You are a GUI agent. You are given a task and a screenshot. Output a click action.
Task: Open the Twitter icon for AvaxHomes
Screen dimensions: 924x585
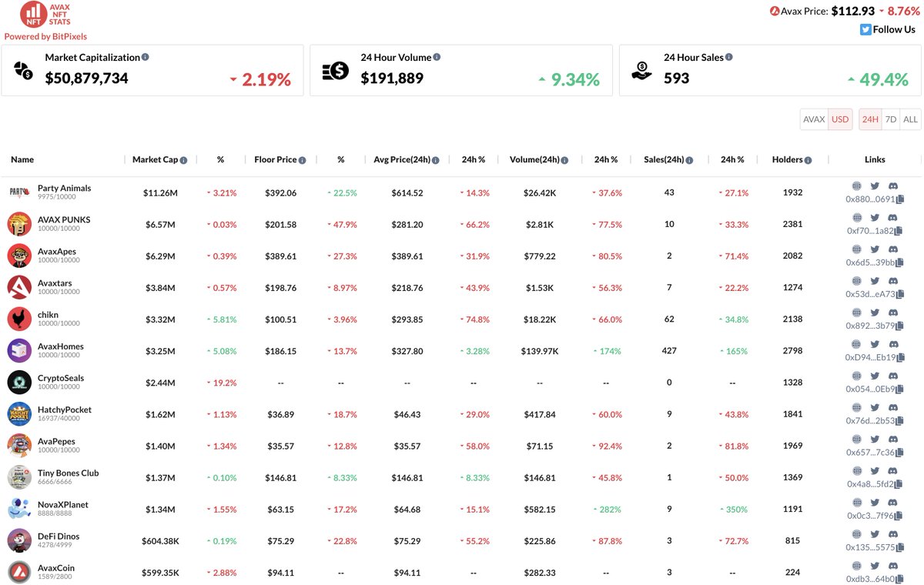click(x=875, y=344)
